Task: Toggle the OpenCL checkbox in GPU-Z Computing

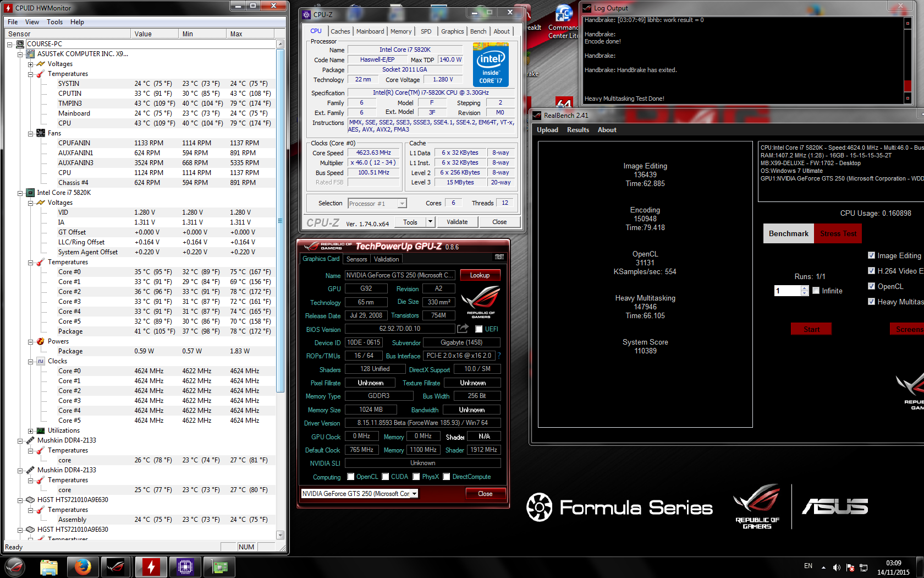Action: (351, 477)
